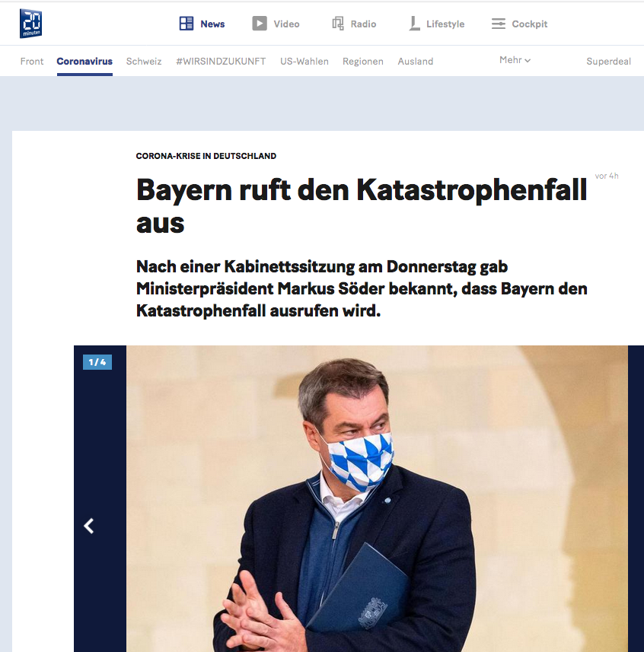
Task: Expand the Mehr dropdown menu
Action: [x=515, y=60]
